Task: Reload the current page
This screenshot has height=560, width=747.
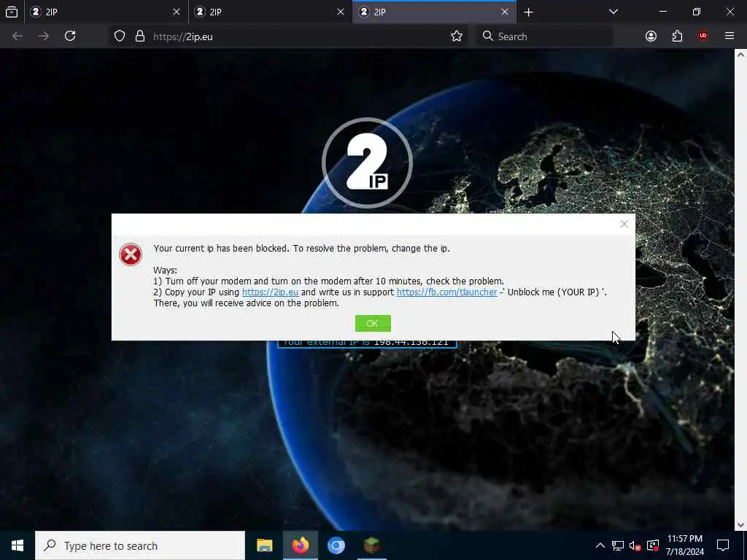Action: click(x=70, y=36)
